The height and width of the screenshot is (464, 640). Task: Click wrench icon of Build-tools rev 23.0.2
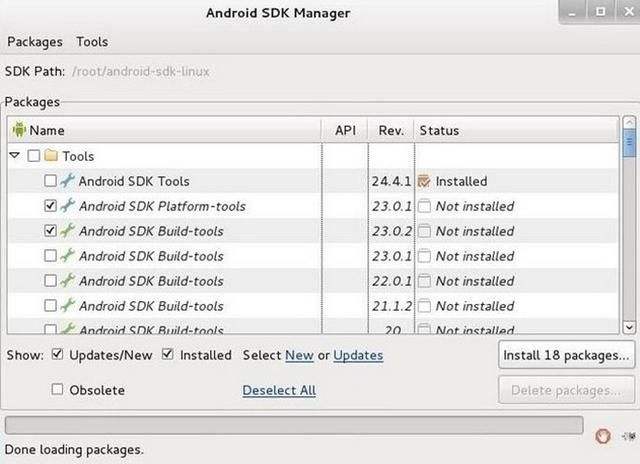click(67, 231)
